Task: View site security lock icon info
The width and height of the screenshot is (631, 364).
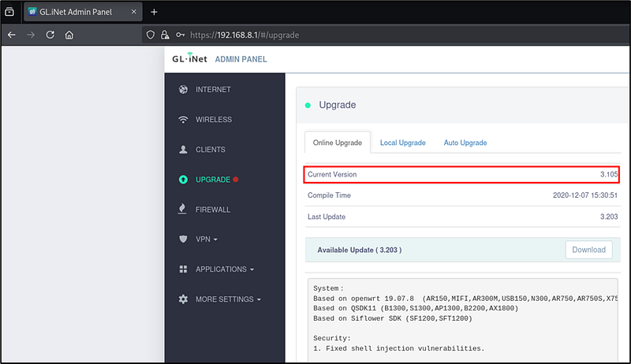Action: click(x=165, y=35)
